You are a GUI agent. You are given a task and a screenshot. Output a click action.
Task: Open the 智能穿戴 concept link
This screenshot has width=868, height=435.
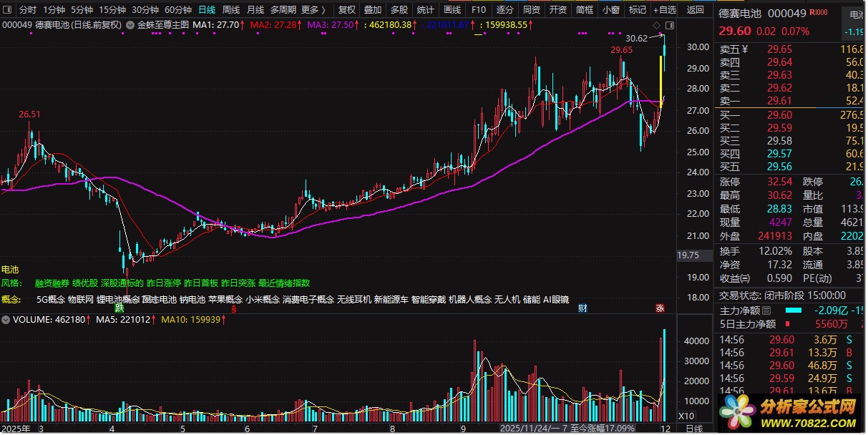(429, 300)
